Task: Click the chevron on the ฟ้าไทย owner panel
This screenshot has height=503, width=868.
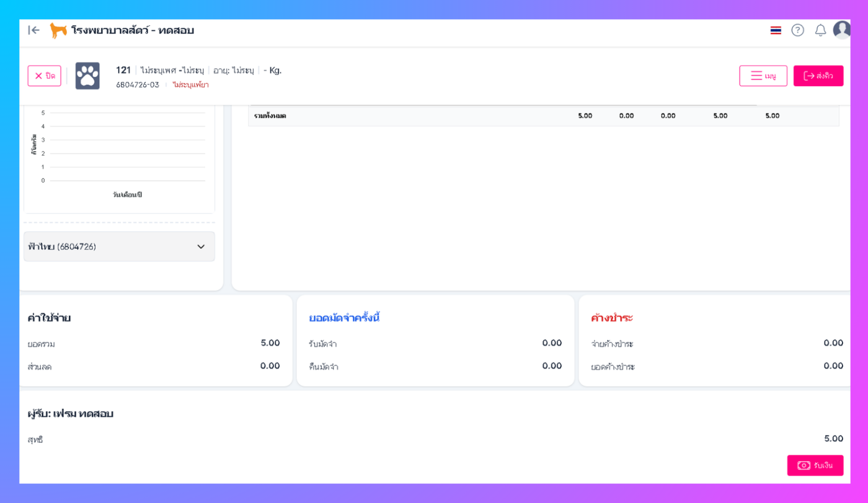Action: point(201,247)
